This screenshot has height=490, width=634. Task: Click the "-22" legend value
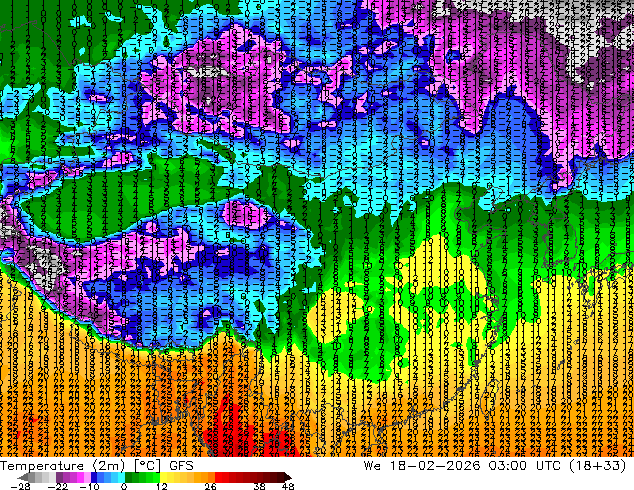pos(58,486)
